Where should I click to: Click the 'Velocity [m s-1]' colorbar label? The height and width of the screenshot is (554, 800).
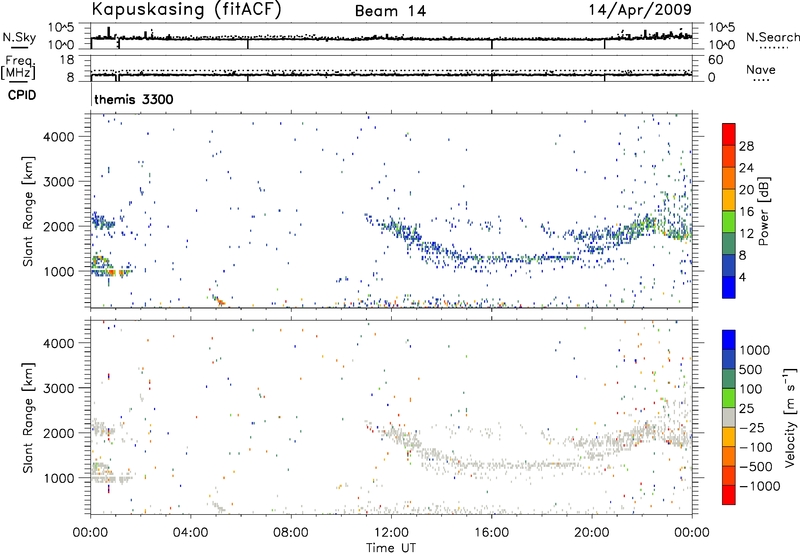tap(790, 417)
